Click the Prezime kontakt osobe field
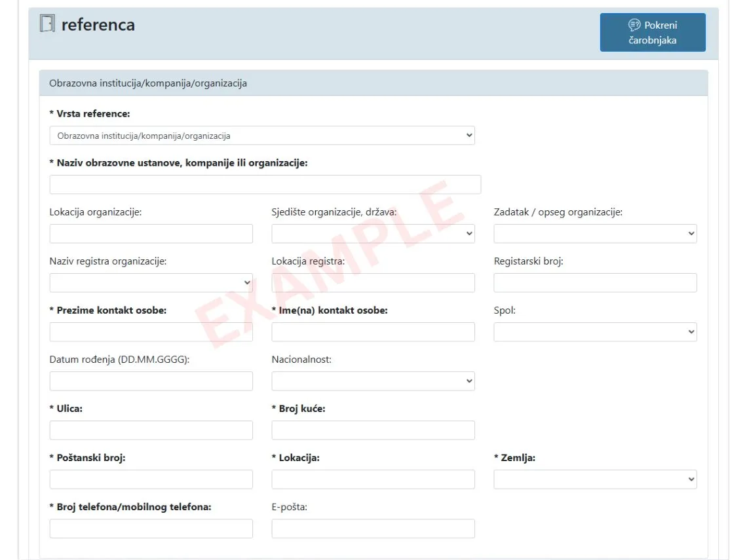This screenshot has width=747, height=560. [151, 332]
